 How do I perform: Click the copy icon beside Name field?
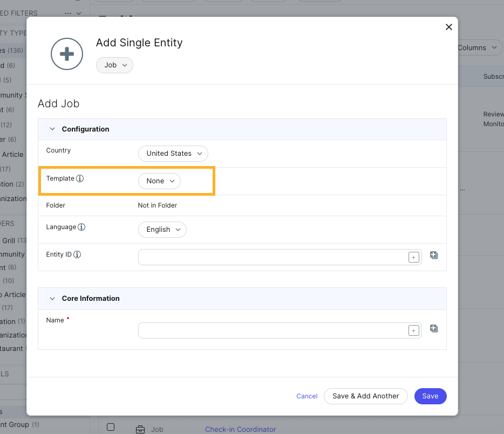coord(434,328)
